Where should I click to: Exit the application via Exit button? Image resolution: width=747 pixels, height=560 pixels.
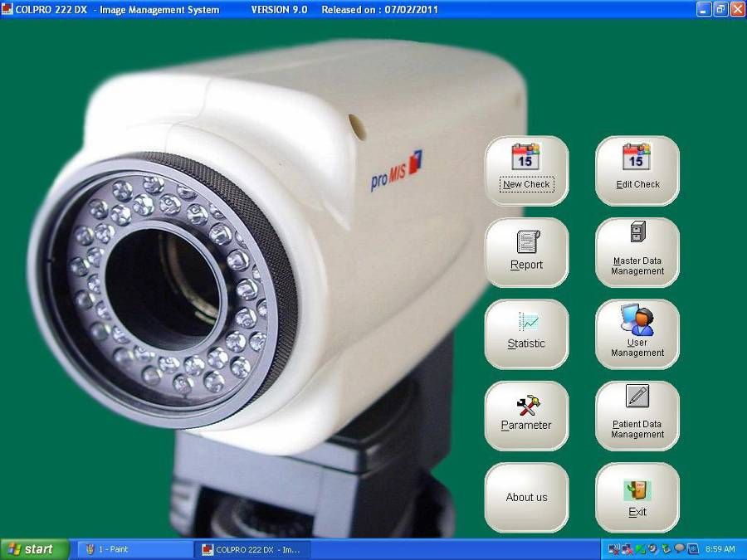click(x=637, y=497)
